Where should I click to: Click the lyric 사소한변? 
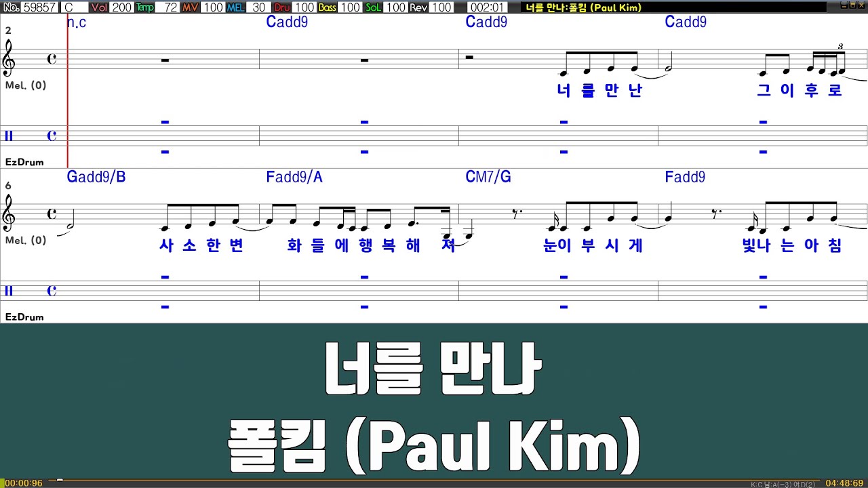click(x=201, y=246)
